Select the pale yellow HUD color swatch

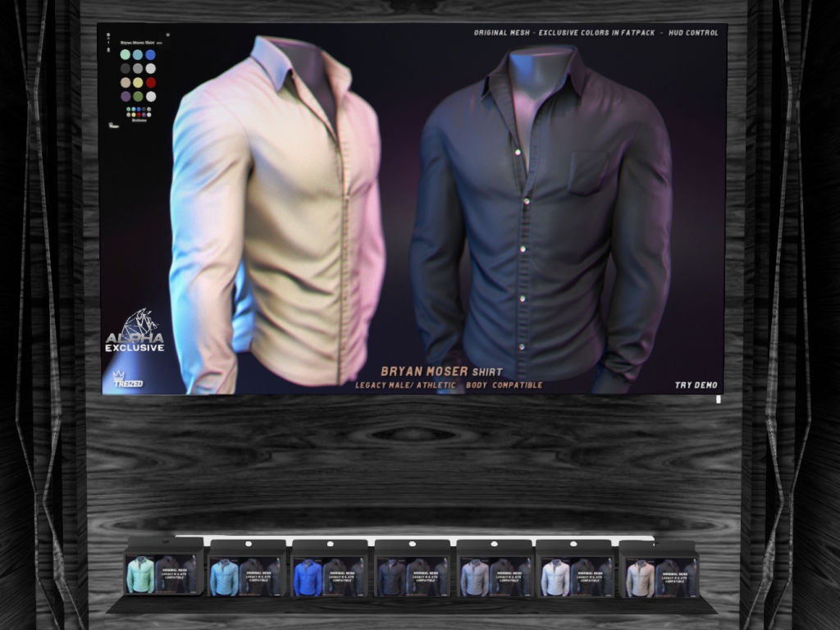[138, 83]
